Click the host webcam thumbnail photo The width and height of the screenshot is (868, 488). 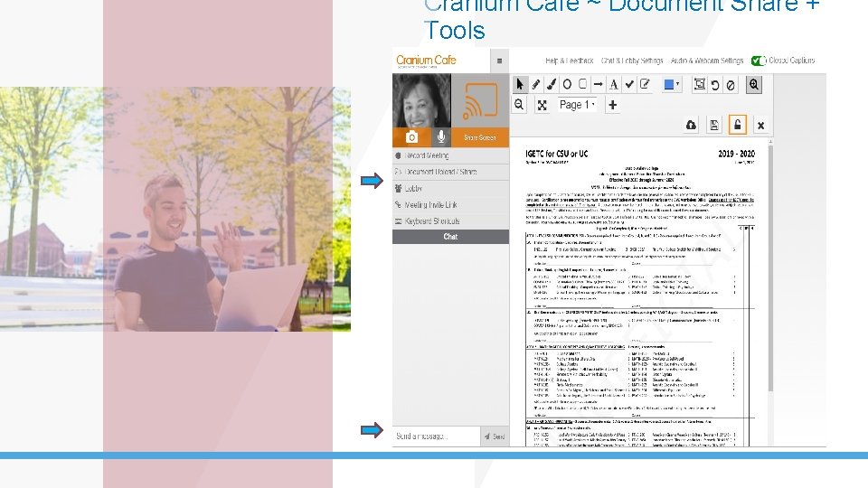coord(422,100)
